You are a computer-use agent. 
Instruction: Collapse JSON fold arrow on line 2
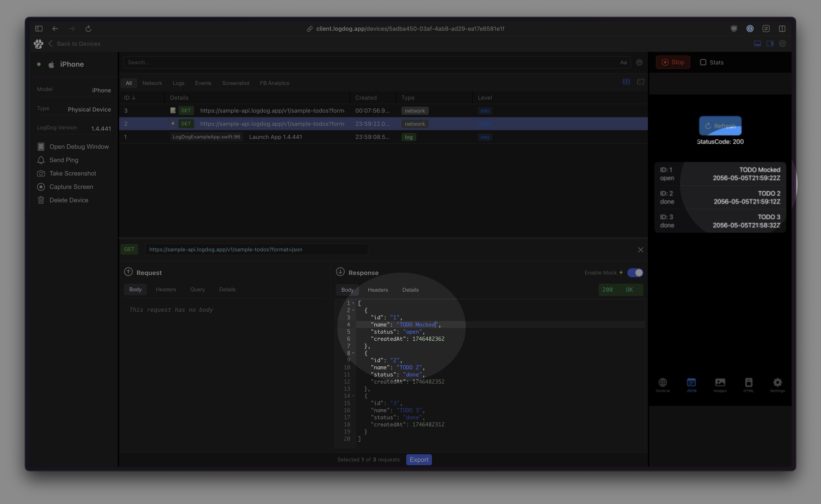click(353, 310)
